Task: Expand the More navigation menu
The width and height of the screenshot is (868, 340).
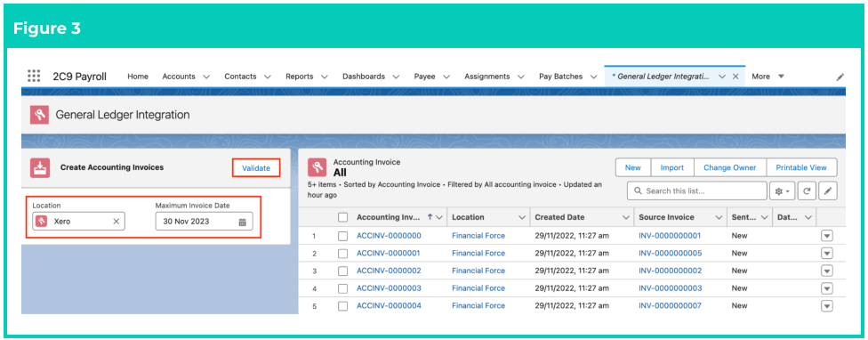Action: point(768,77)
